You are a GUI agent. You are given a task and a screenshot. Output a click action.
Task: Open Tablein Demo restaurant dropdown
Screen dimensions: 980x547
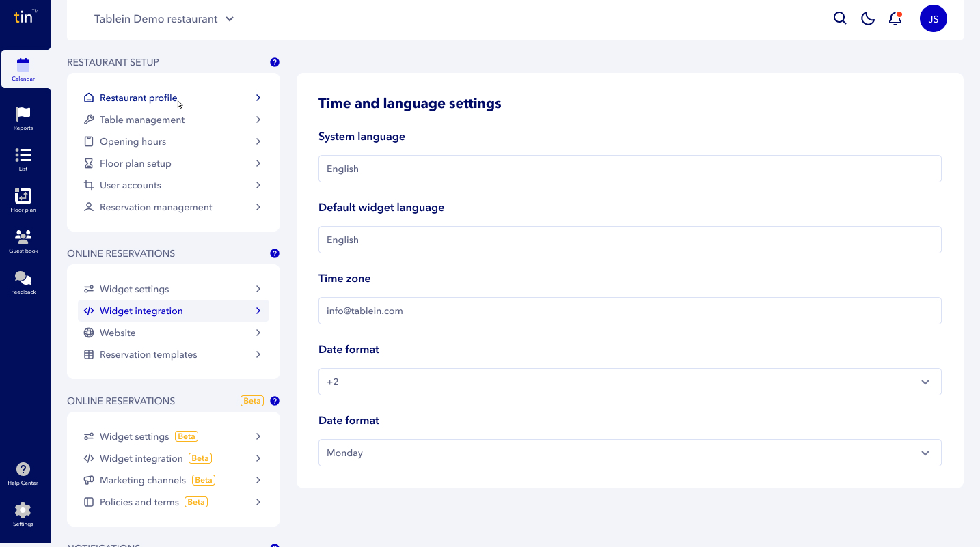[x=164, y=19]
